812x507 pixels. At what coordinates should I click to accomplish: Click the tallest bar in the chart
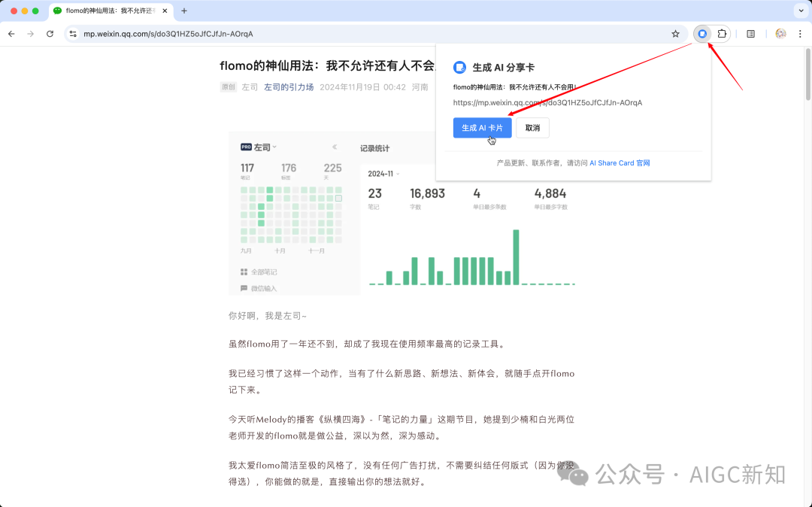(516, 257)
